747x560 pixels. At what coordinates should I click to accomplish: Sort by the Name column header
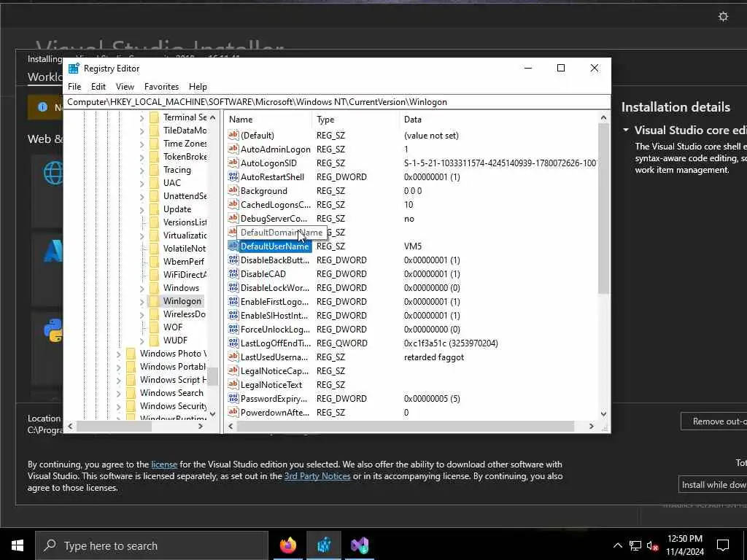269,120
